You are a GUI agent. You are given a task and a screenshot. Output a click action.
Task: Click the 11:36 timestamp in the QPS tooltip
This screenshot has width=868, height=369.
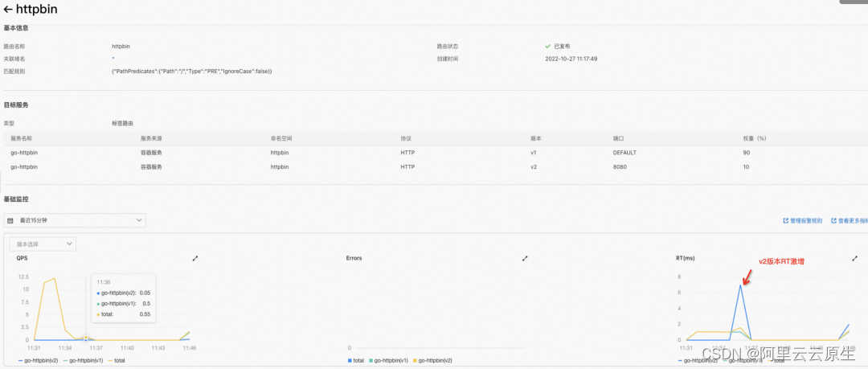click(103, 281)
